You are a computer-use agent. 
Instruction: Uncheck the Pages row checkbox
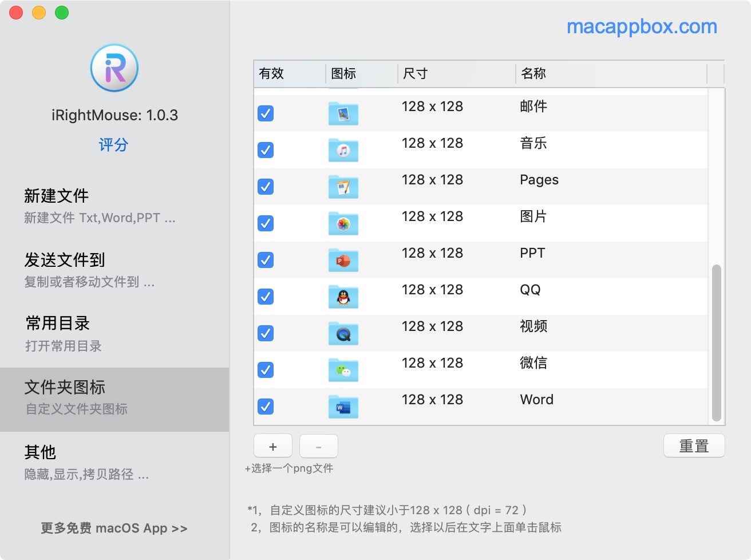click(266, 187)
